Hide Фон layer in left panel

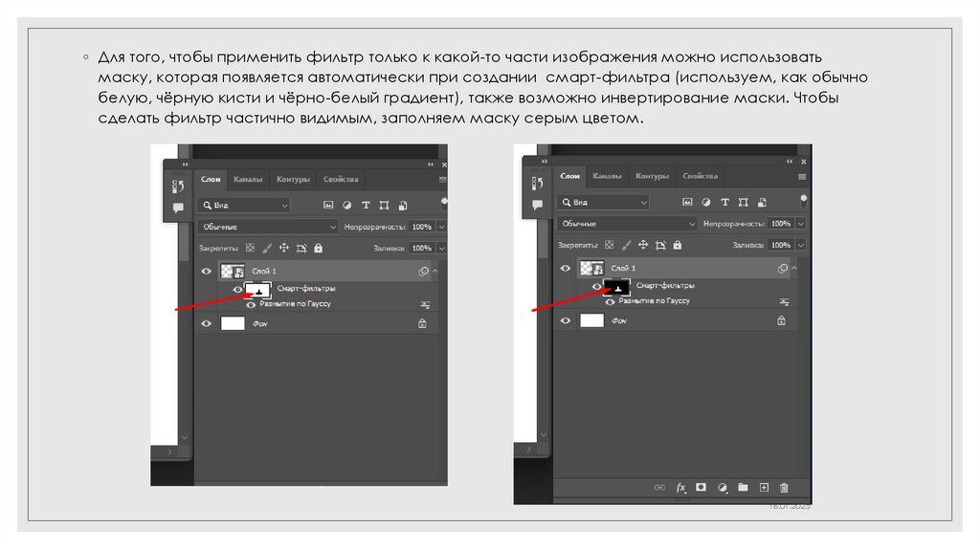207,323
